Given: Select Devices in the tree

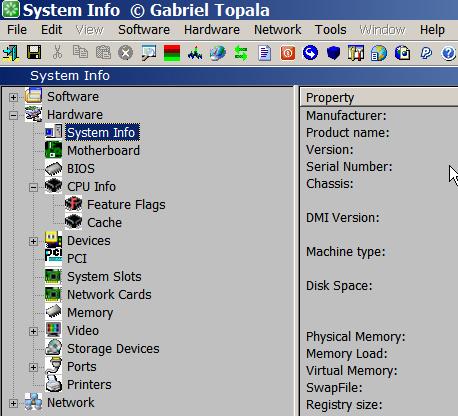Looking at the screenshot, I should pyautogui.click(x=89, y=241).
